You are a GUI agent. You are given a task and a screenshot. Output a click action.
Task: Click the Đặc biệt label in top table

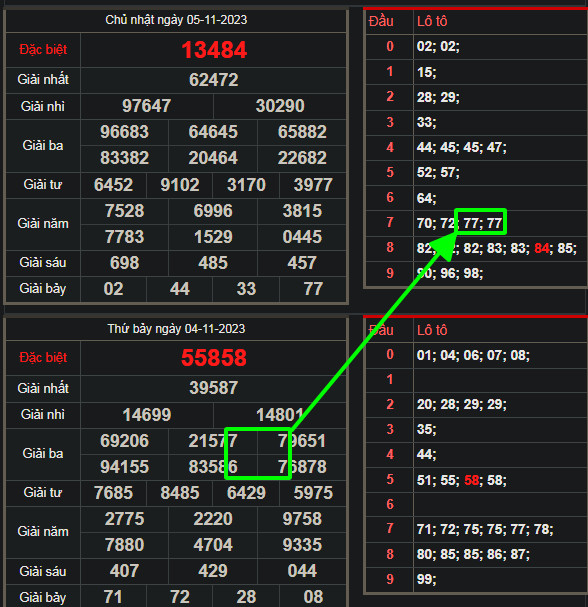tap(43, 50)
